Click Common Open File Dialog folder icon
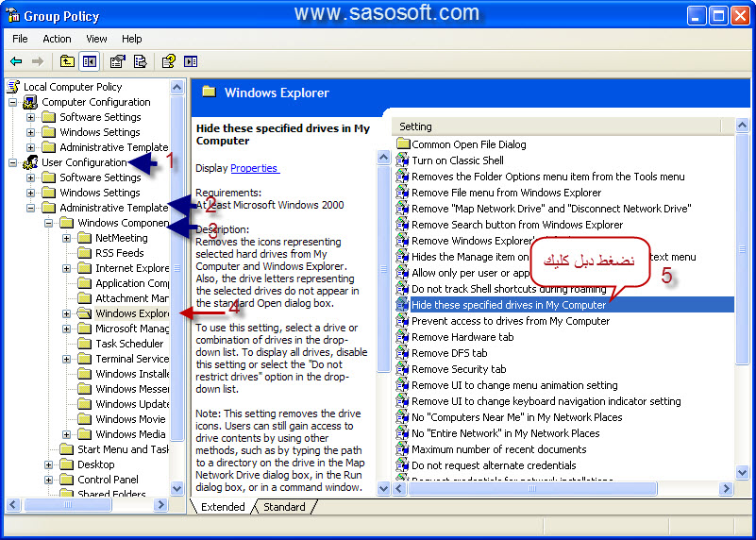 pyautogui.click(x=403, y=143)
